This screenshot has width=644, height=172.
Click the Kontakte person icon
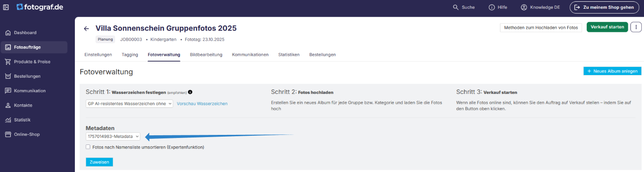coord(8,105)
